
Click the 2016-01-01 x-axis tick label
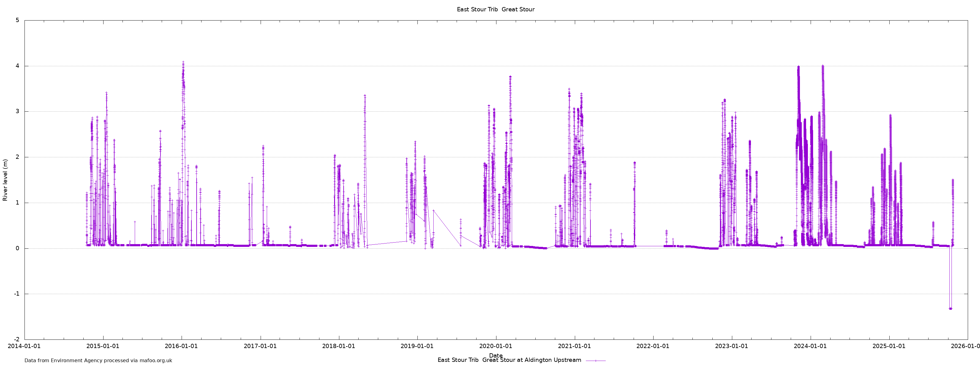(182, 346)
